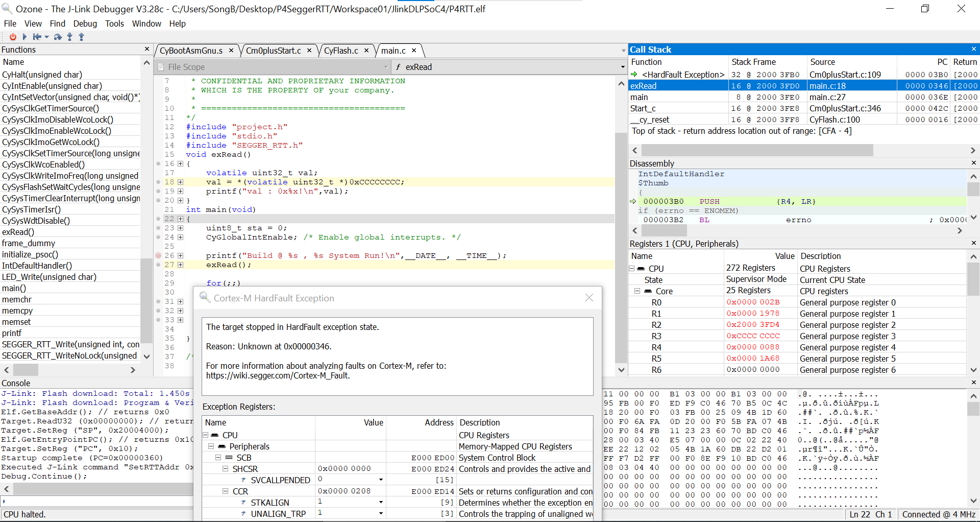This screenshot has width=980, height=522.
Task: Click the Step Over toolbar icon
Action: click(x=58, y=37)
